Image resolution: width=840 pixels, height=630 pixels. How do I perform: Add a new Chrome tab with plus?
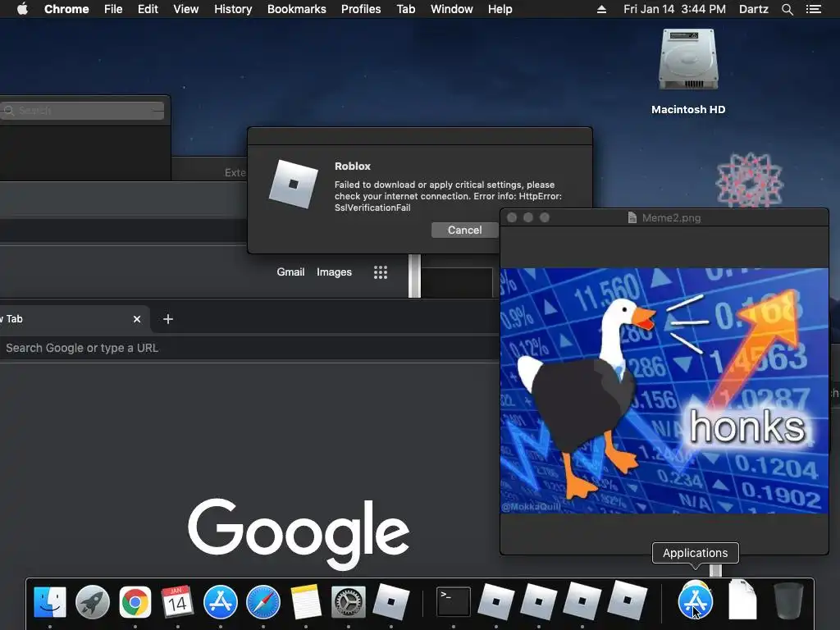168,319
